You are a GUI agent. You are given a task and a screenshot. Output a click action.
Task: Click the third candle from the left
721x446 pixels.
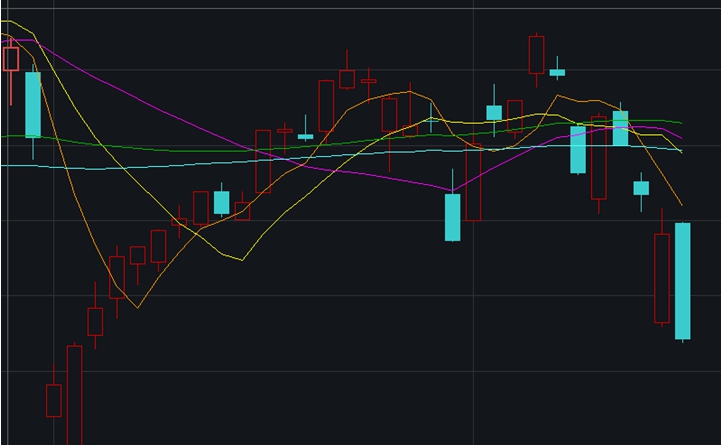[54, 400]
